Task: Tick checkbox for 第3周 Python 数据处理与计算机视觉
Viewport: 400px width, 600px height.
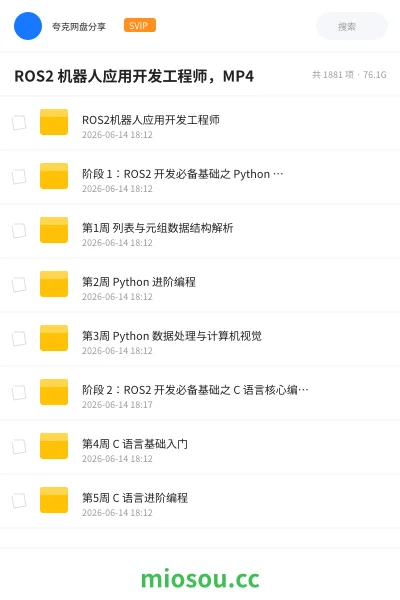Action: point(19,339)
